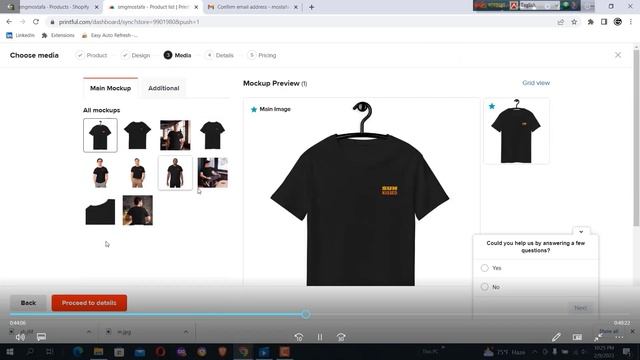Open the Extensions bookmark

click(58, 36)
